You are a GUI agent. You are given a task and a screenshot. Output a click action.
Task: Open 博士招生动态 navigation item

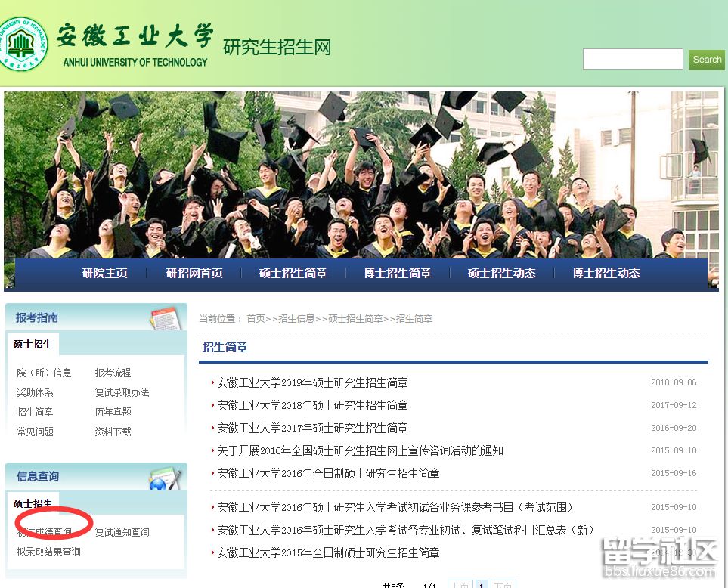click(x=606, y=274)
